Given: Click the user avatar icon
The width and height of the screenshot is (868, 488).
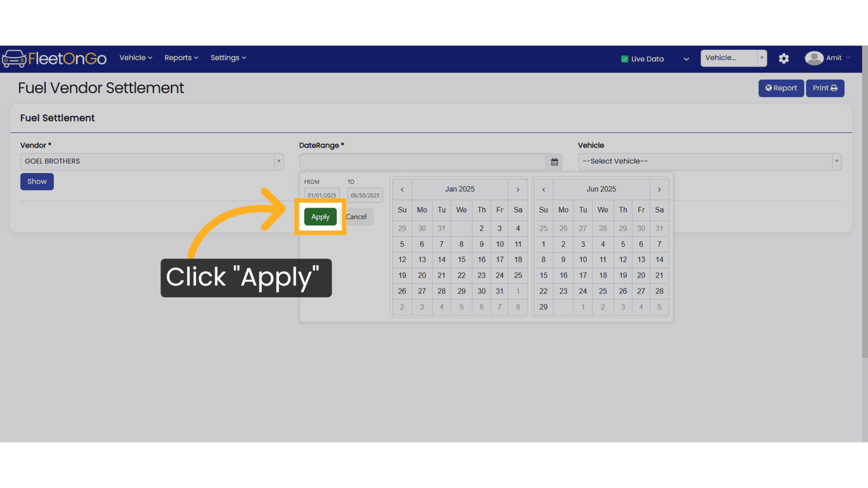Looking at the screenshot, I should [814, 58].
